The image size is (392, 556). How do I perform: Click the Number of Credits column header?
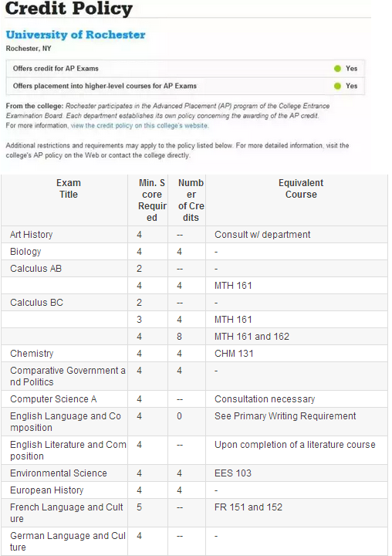(191, 200)
